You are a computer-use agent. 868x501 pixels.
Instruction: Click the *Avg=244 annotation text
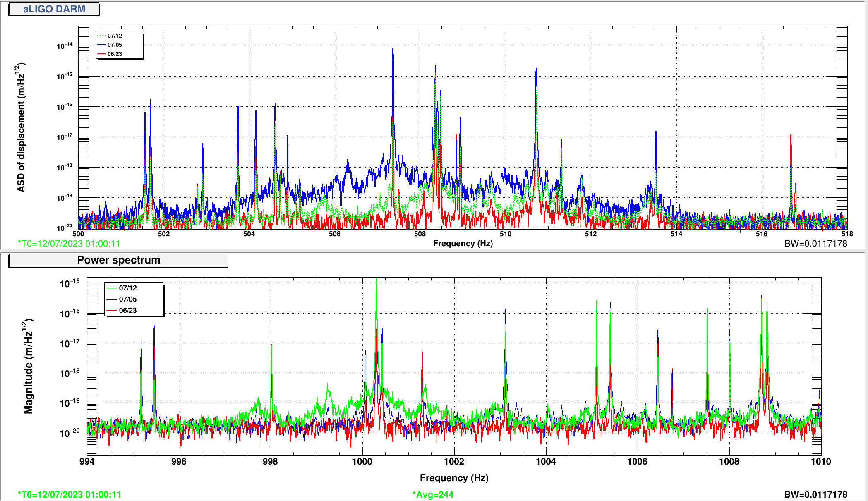(x=433, y=494)
